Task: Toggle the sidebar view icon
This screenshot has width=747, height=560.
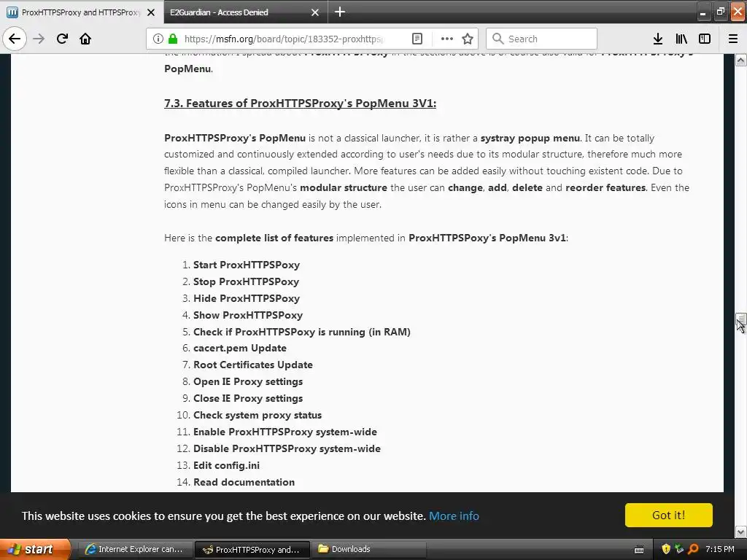Action: [x=705, y=39]
